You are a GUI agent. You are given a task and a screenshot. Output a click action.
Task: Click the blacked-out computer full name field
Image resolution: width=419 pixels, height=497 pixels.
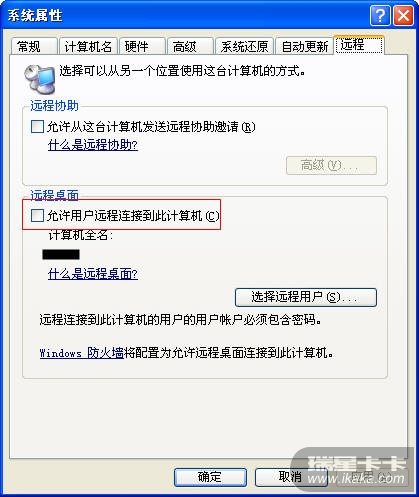(61, 255)
